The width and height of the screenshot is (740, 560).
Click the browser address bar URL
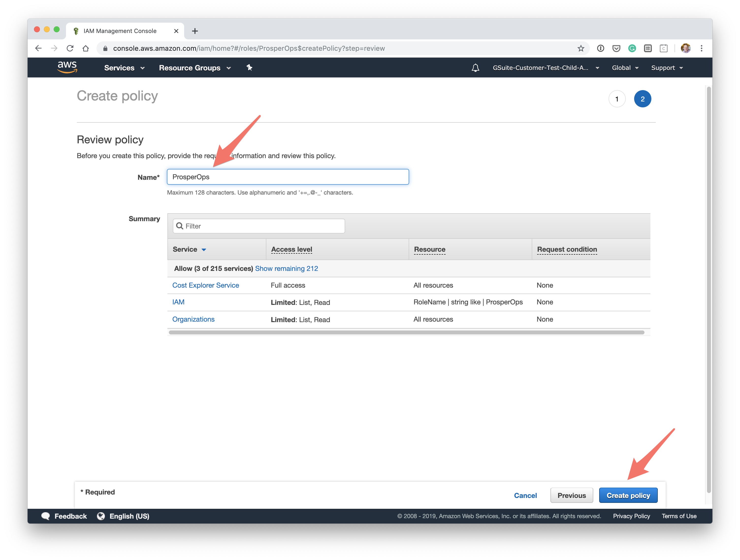point(249,48)
